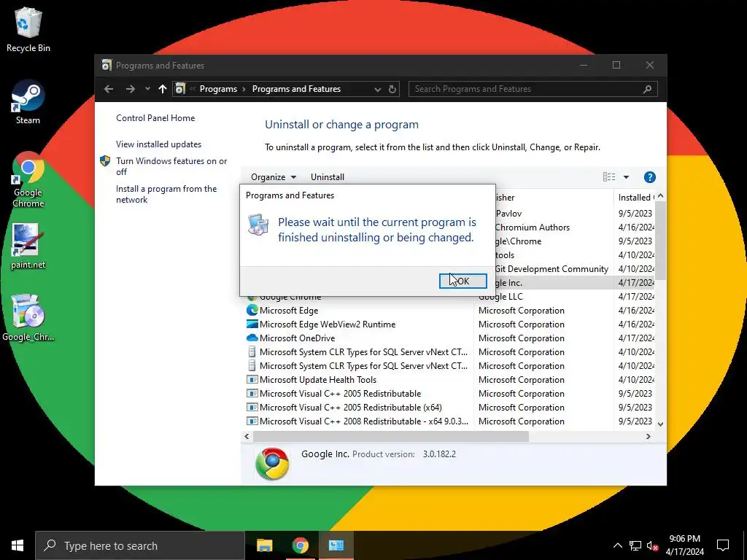Viewport: 747px width, 560px height.
Task: Click the vertical scrollbar up arrow
Action: (x=660, y=195)
